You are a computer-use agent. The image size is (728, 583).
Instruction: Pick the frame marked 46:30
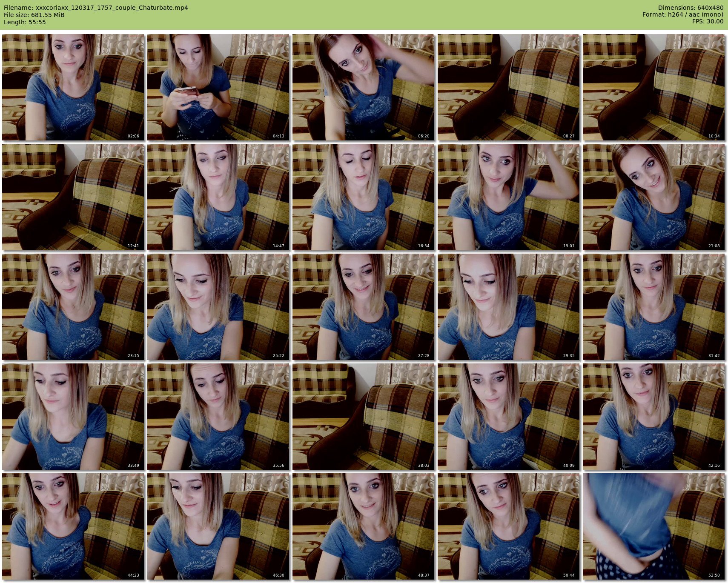point(218,526)
